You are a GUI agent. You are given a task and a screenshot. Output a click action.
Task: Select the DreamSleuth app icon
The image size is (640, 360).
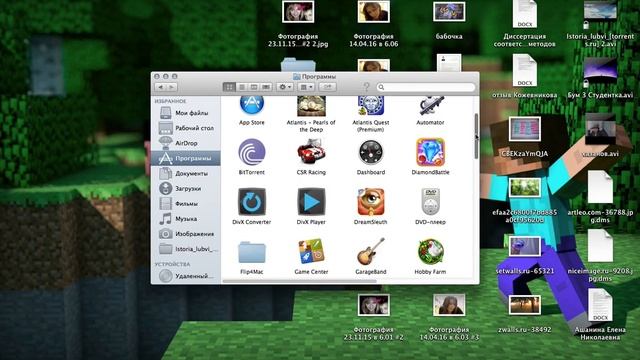tap(371, 202)
